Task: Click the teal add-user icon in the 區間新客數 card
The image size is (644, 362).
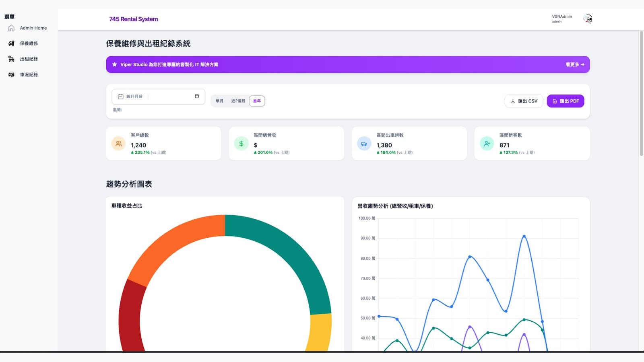Action: click(x=487, y=144)
